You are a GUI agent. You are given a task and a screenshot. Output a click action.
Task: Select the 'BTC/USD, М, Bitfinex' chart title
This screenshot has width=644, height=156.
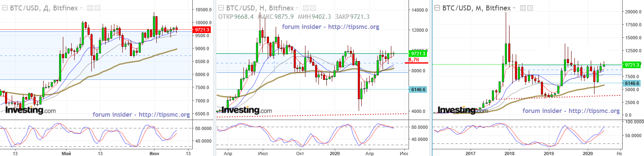point(476,8)
